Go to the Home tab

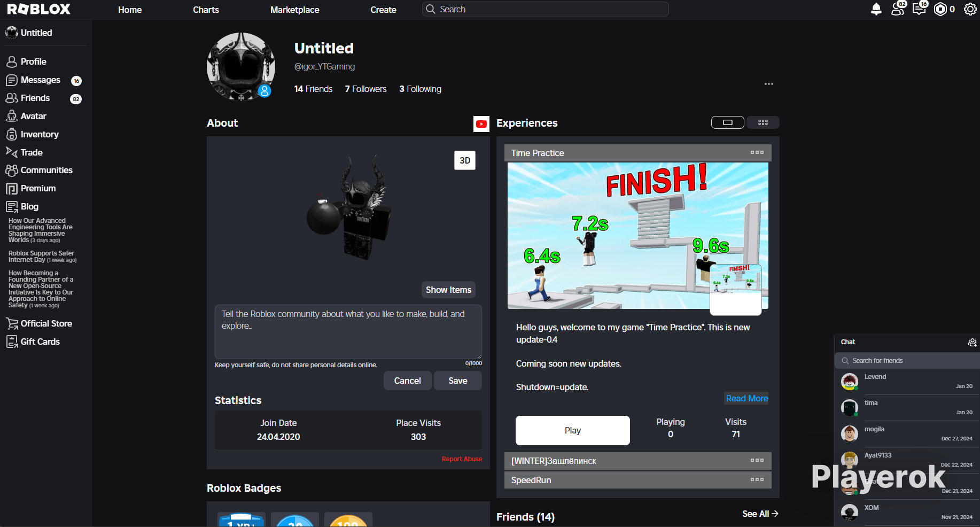pos(130,10)
